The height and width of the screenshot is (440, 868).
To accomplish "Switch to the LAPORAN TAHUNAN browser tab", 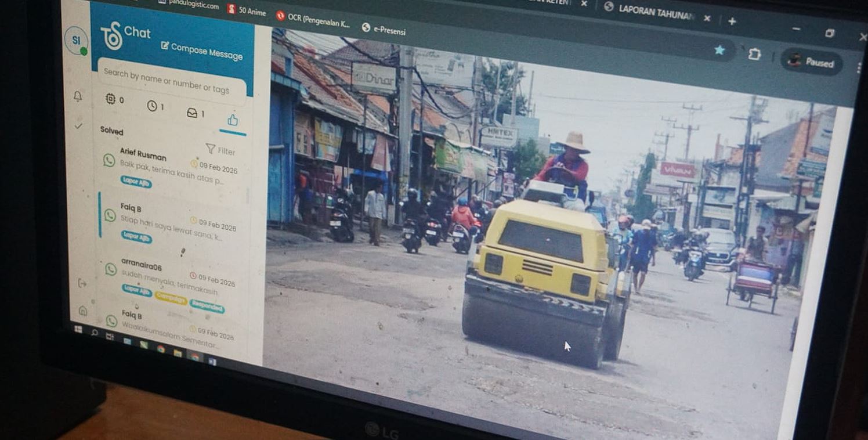I will (x=653, y=11).
